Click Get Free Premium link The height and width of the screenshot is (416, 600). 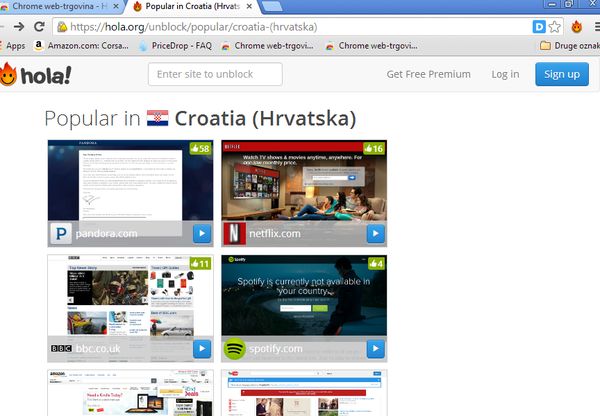(x=429, y=74)
